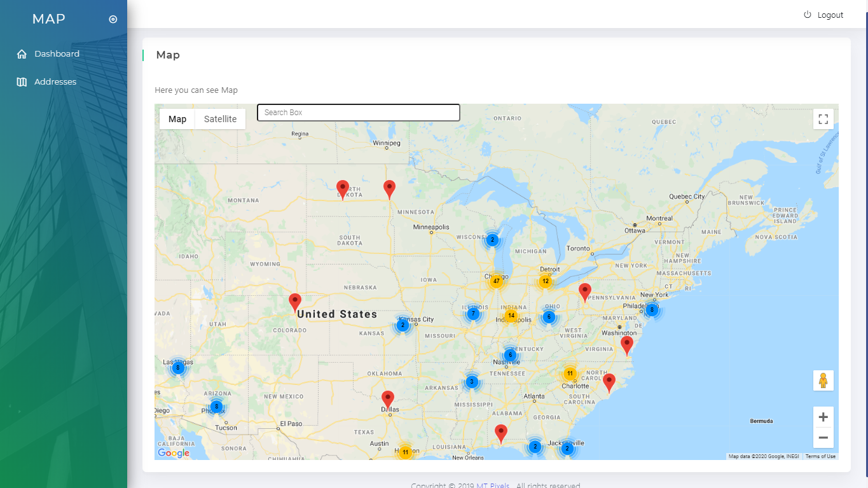Screen dimensions: 868x488
Task: Click the "Here you can see Map" text
Action: pyautogui.click(x=196, y=90)
